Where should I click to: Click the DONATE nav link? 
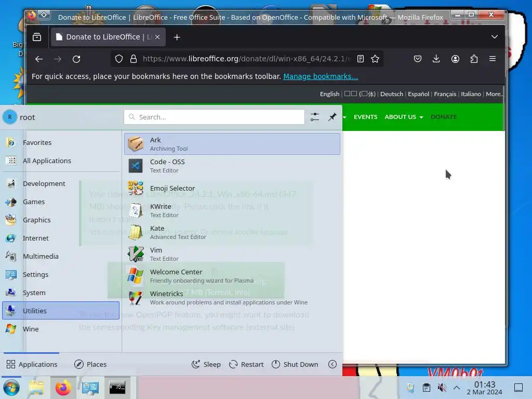(444, 117)
